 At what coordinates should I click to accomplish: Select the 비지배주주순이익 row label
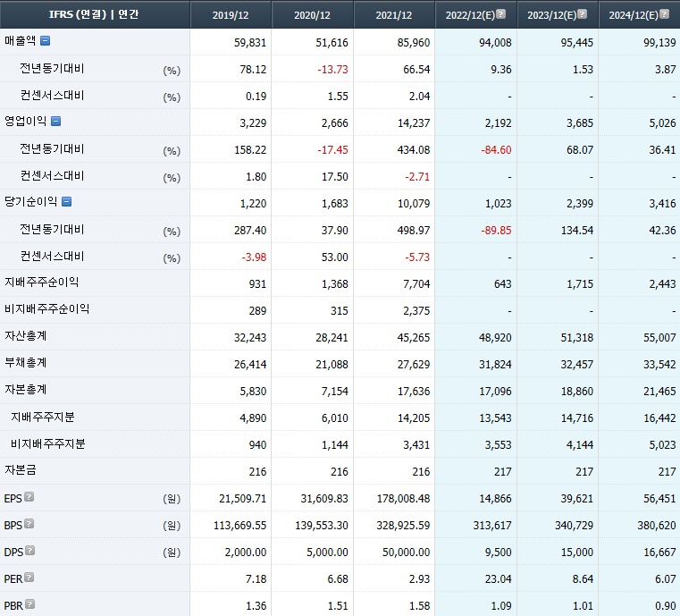pos(46,309)
